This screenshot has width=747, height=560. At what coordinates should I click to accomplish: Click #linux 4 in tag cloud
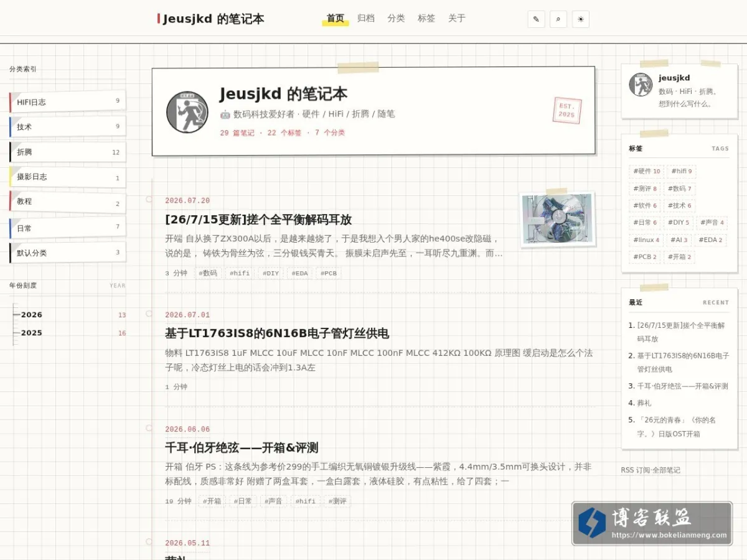[x=646, y=240]
